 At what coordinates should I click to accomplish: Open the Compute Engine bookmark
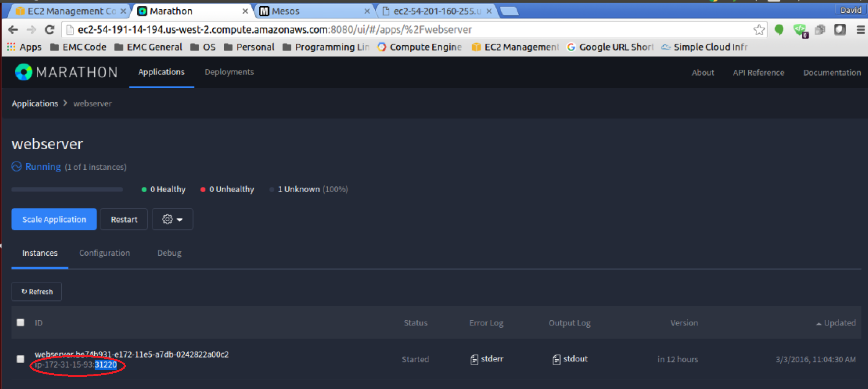click(x=420, y=47)
